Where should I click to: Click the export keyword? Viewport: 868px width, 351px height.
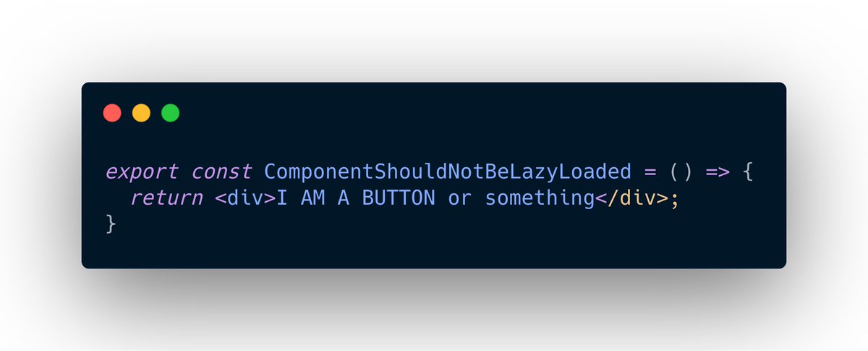[x=142, y=173]
